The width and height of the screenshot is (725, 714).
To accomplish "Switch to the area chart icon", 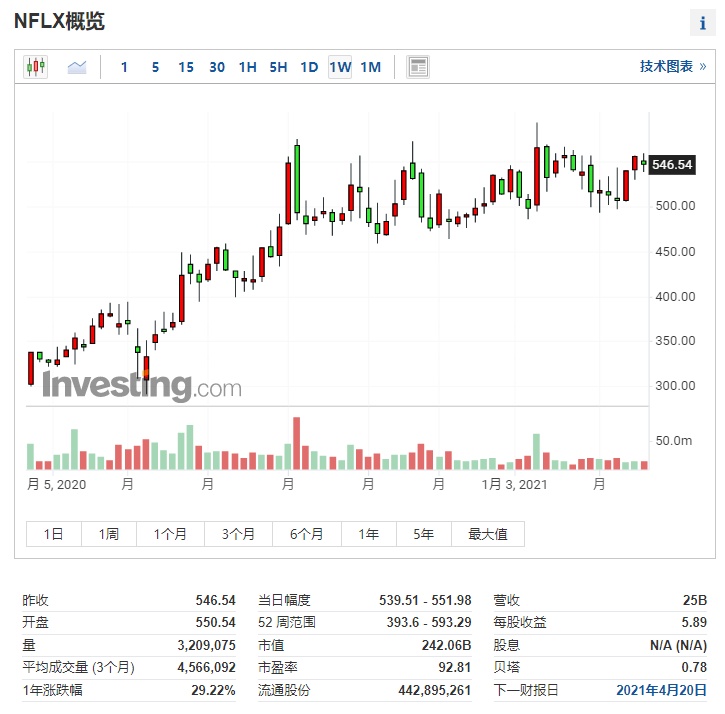I will pyautogui.click(x=77, y=68).
